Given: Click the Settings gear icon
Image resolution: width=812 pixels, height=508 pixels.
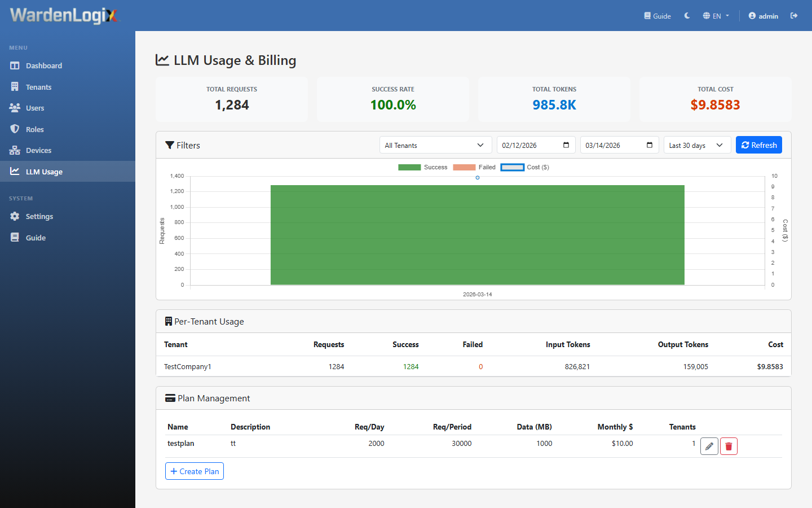Looking at the screenshot, I should point(15,216).
